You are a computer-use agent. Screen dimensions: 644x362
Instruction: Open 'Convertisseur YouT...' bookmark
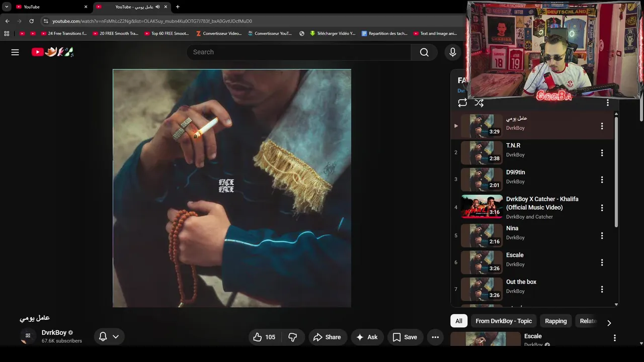[269, 34]
